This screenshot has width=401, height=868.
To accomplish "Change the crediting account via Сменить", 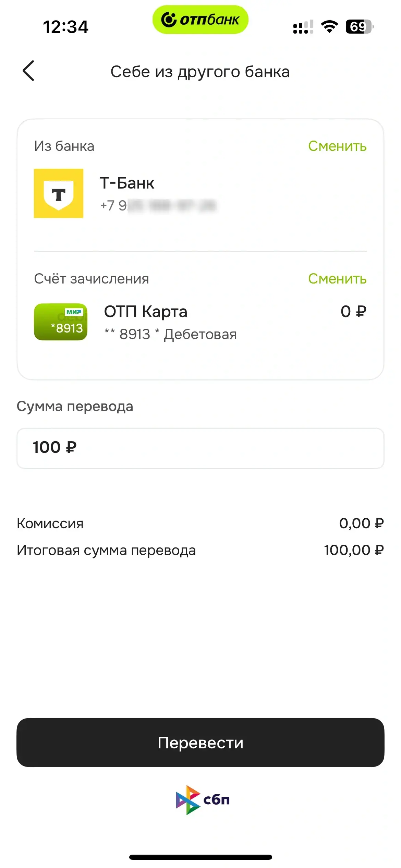I will point(337,279).
